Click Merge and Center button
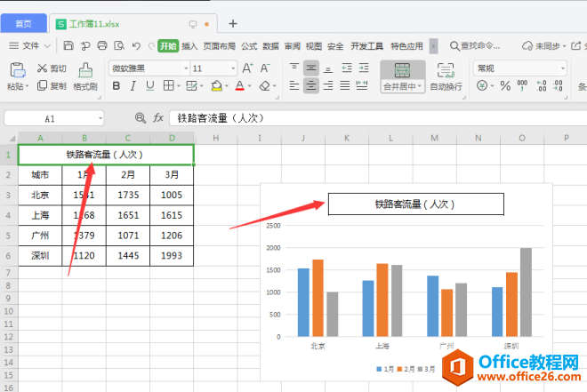 (x=402, y=76)
